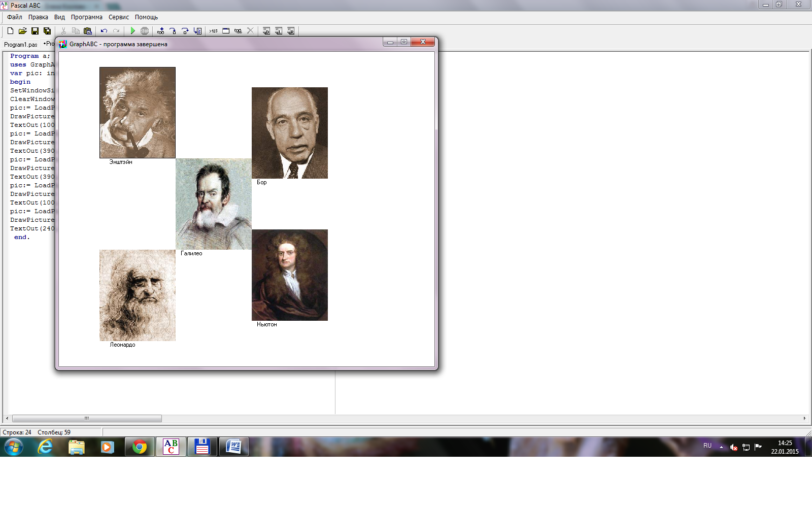Click the 'end.' line in code
The width and height of the screenshot is (812, 506).
click(x=22, y=237)
